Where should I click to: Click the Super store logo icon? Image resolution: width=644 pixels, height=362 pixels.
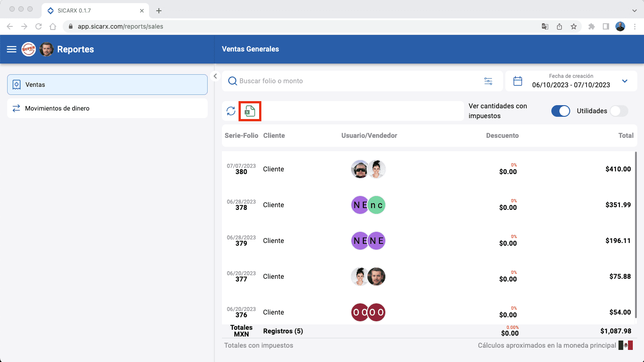pos(29,49)
